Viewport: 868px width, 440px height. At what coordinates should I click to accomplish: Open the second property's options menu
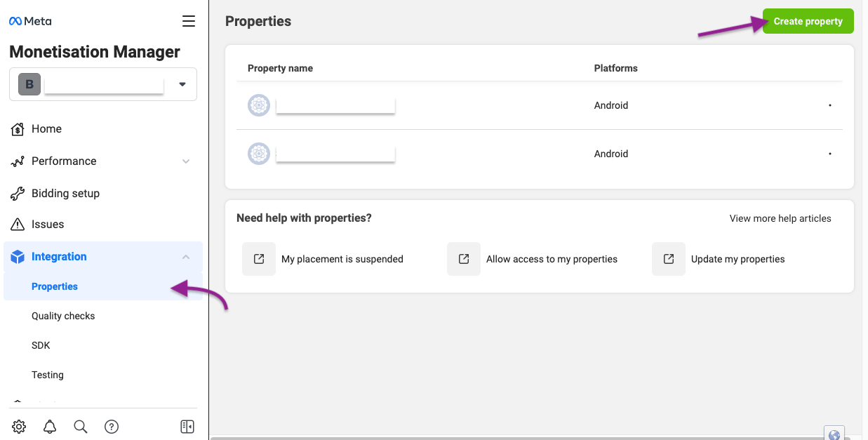pyautogui.click(x=830, y=153)
